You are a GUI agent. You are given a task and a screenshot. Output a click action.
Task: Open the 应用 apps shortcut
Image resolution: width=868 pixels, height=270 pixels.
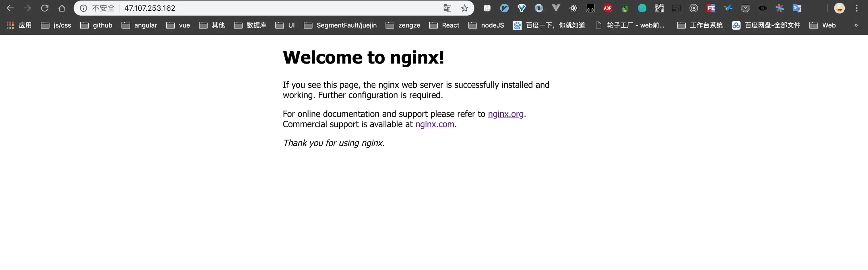tap(19, 25)
